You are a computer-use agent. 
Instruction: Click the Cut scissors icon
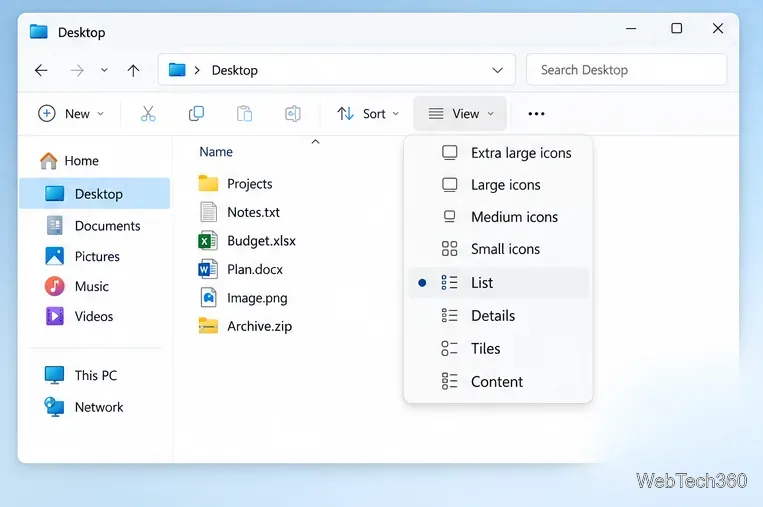click(148, 114)
